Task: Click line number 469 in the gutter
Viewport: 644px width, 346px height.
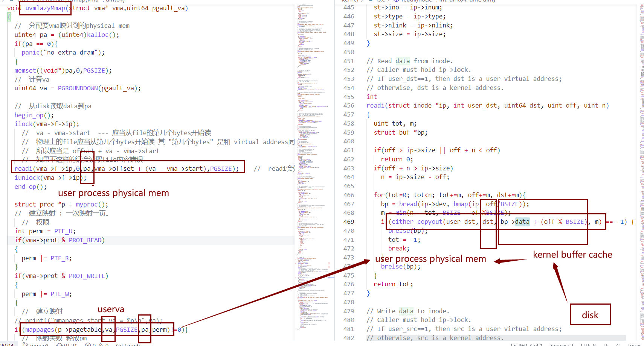Action: coord(349,222)
